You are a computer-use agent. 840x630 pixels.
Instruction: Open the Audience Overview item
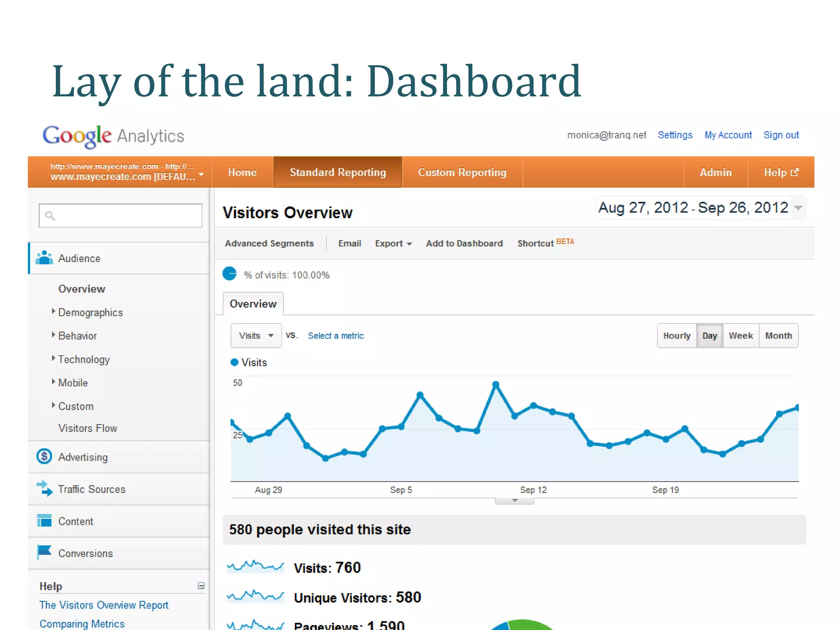(82, 289)
